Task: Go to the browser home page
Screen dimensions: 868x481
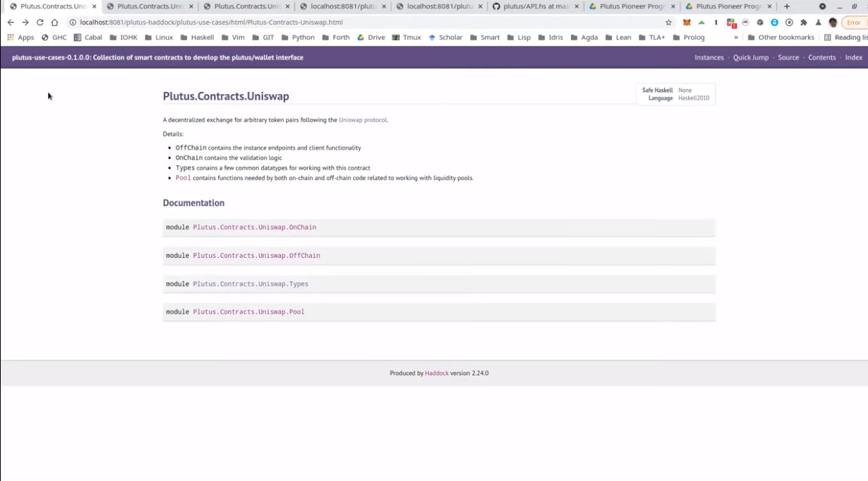Action: click(54, 23)
